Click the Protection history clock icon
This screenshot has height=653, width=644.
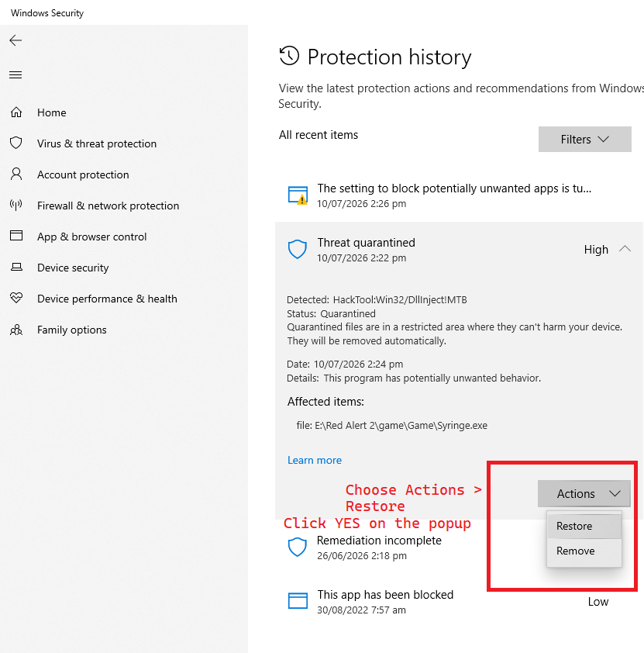coord(289,56)
